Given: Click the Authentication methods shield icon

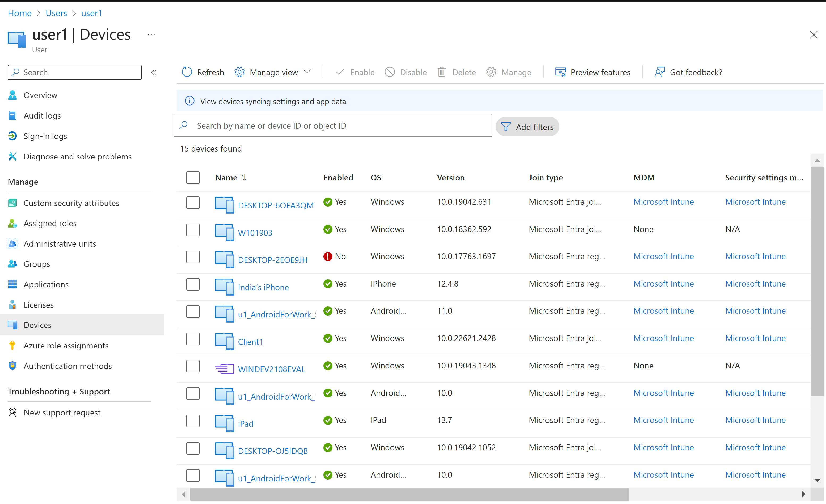Looking at the screenshot, I should tap(12, 366).
